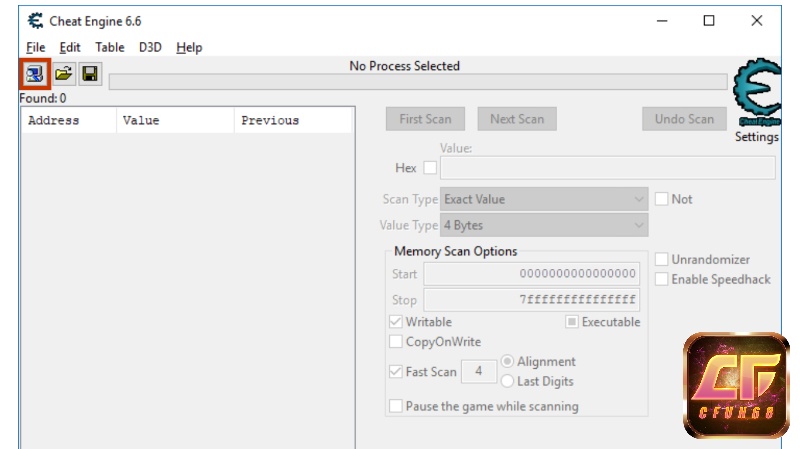Viewport: 800px width, 449px height.
Task: Open Settings via Cheat Engine logo
Action: tap(757, 93)
